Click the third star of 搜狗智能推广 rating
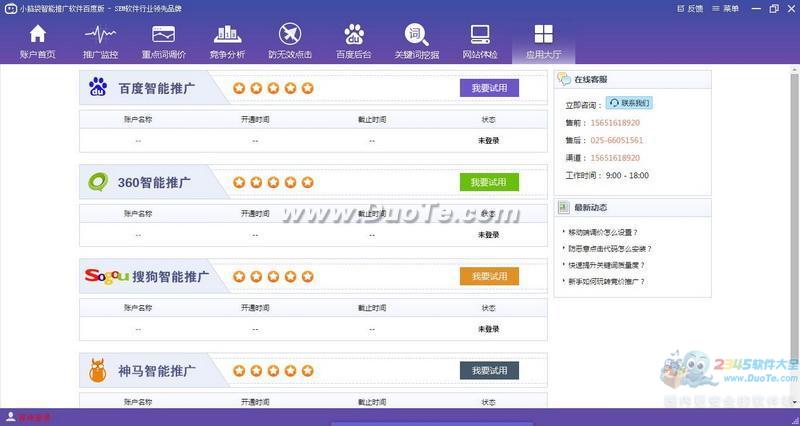 [x=273, y=277]
